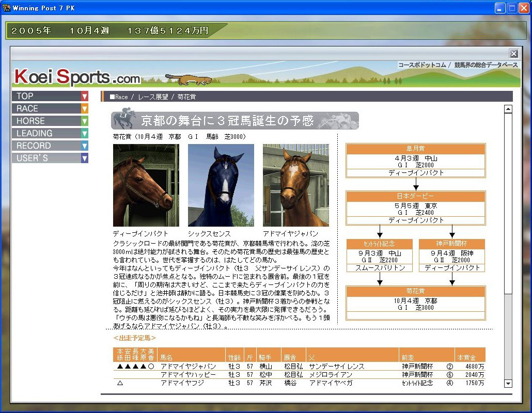Minimize the Winning Post 7 PK window
Viewport: 532px width, 413px height.
500,8
